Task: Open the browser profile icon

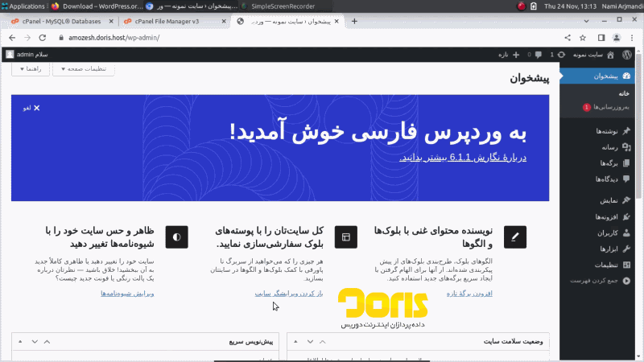Action: 617,38
